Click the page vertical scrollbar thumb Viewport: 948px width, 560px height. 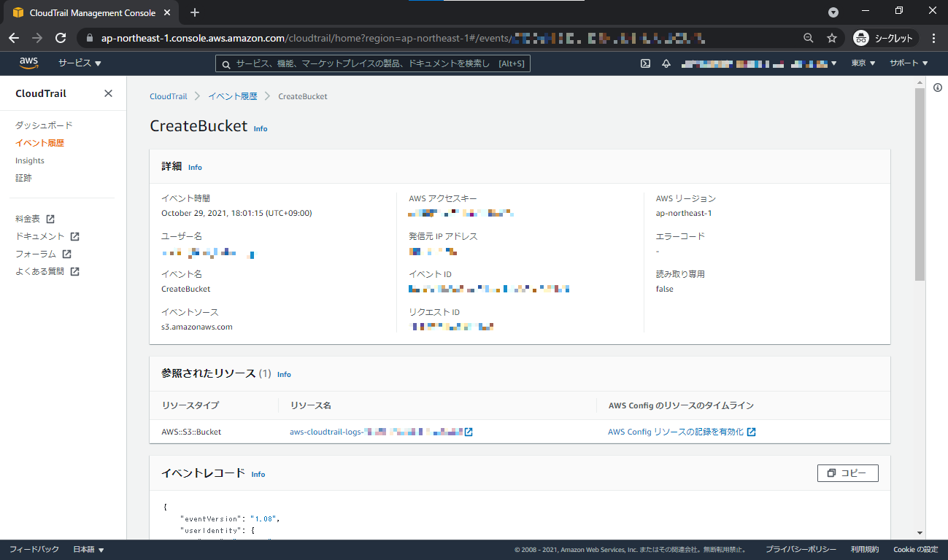[x=920, y=184]
